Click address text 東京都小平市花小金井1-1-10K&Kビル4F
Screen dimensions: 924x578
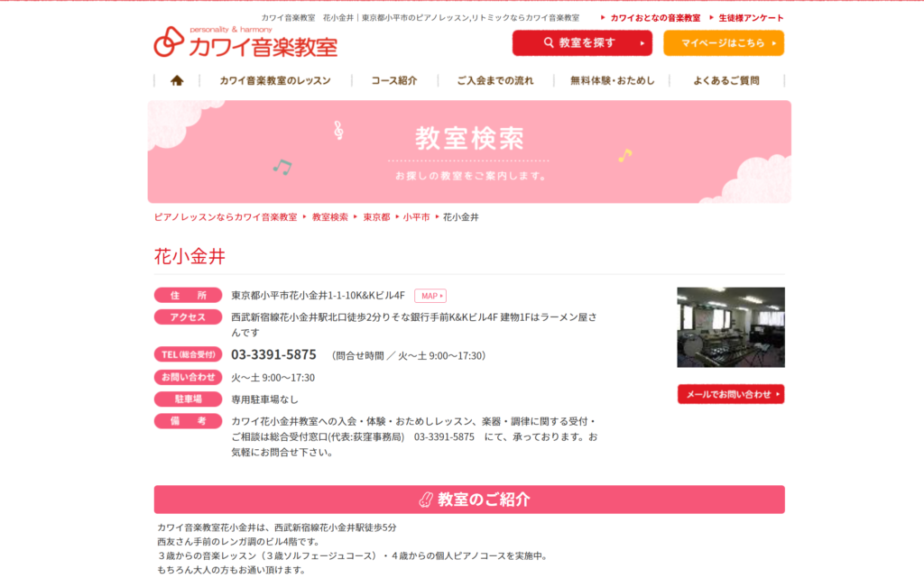(319, 296)
